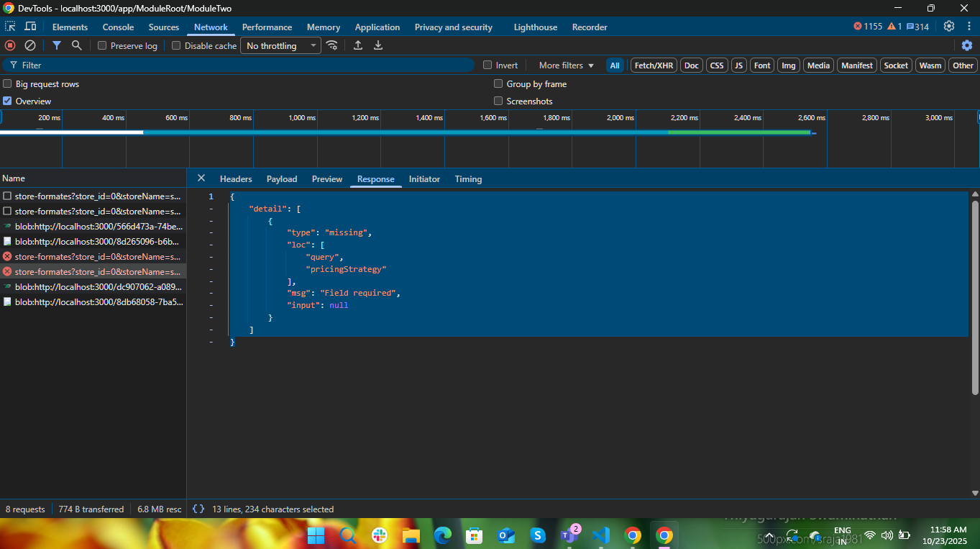Close the request details panel
980x549 pixels.
[201, 178]
